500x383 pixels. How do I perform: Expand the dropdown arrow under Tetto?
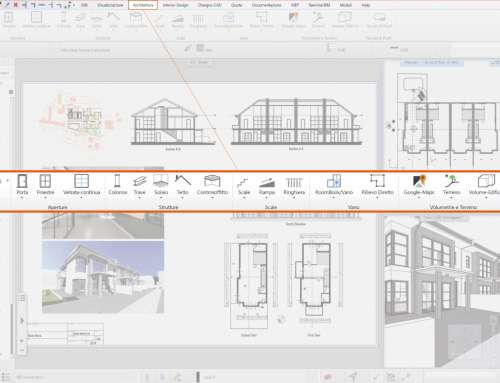(182, 198)
